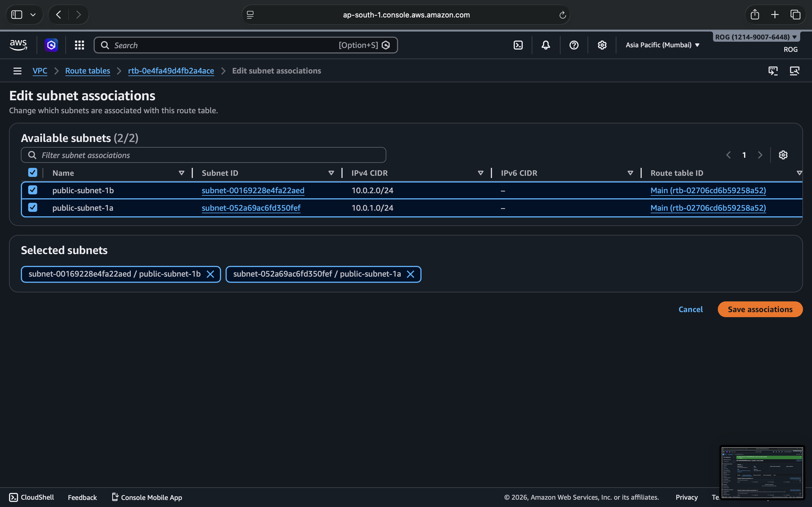The width and height of the screenshot is (812, 507).
Task: Open the help question mark icon
Action: pos(574,45)
